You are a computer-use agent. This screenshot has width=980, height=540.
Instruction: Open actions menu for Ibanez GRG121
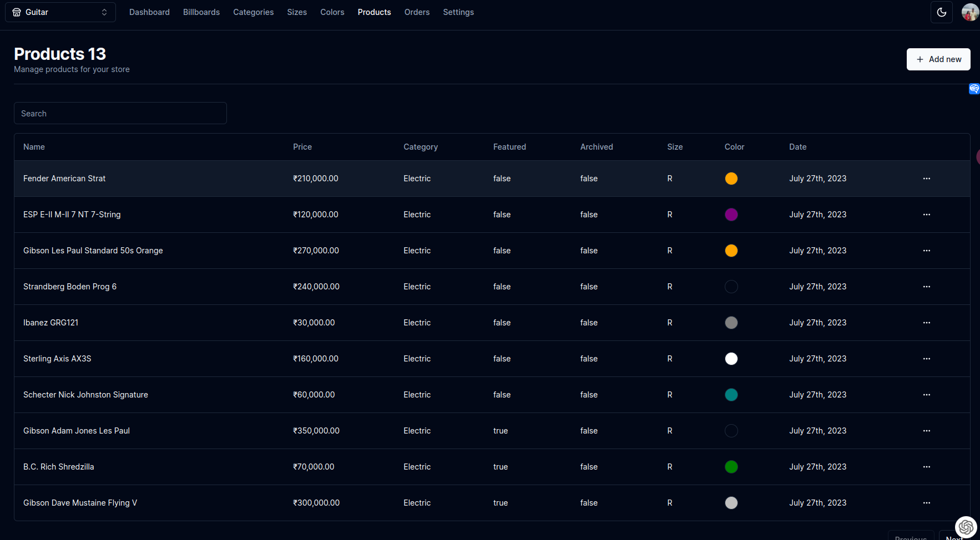pyautogui.click(x=926, y=323)
